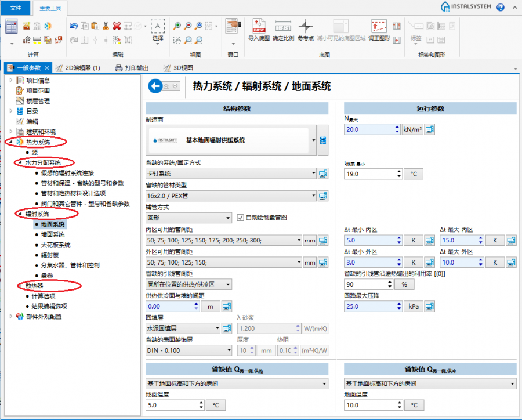Switch to the 2D编辑器 (1) tab
Viewport: 522px width, 420px height.
pyautogui.click(x=82, y=67)
